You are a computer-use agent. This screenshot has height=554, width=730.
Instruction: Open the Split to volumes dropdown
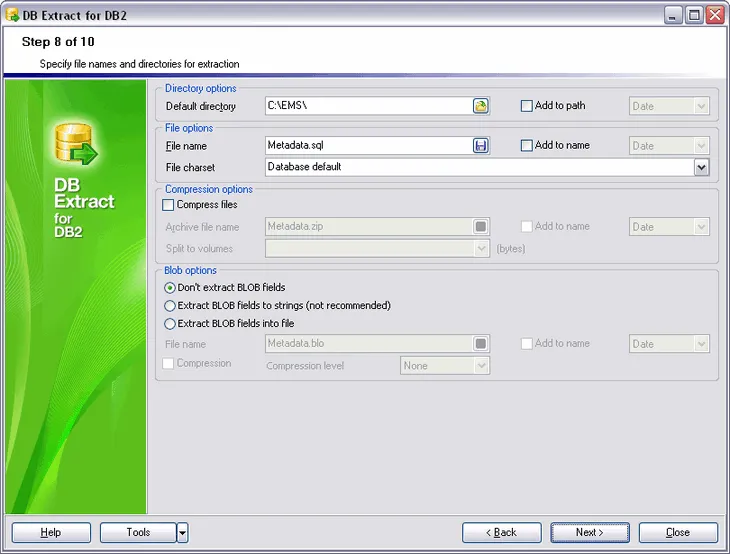(481, 249)
